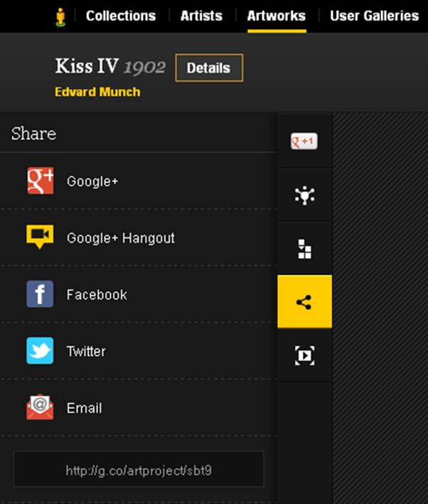Click the Google +1 badge icon
Image resolution: width=428 pixels, height=504 pixels.
click(x=304, y=141)
